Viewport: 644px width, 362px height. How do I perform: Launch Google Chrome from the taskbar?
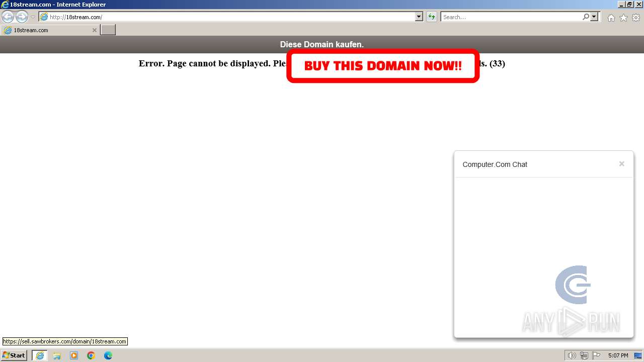pos(91,355)
